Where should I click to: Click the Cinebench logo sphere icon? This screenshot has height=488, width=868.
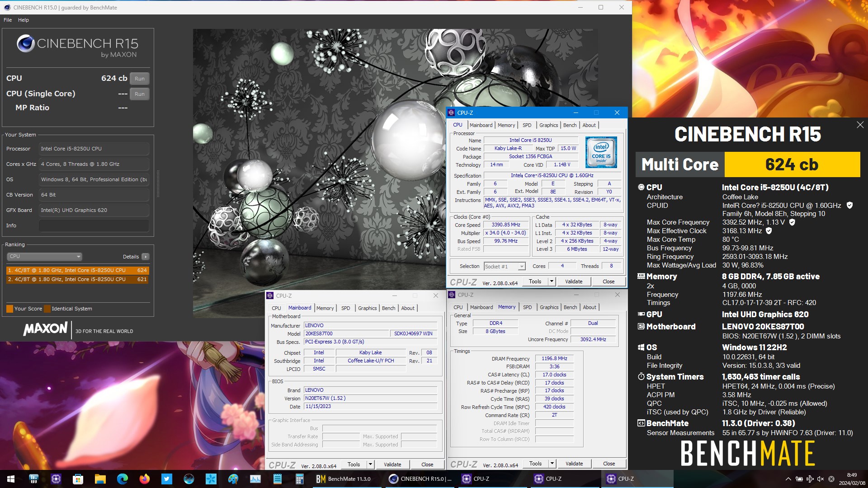pyautogui.click(x=26, y=43)
